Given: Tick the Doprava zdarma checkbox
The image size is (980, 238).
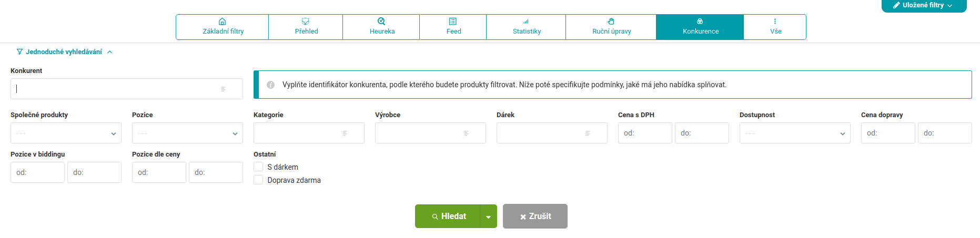Looking at the screenshot, I should pos(258,180).
